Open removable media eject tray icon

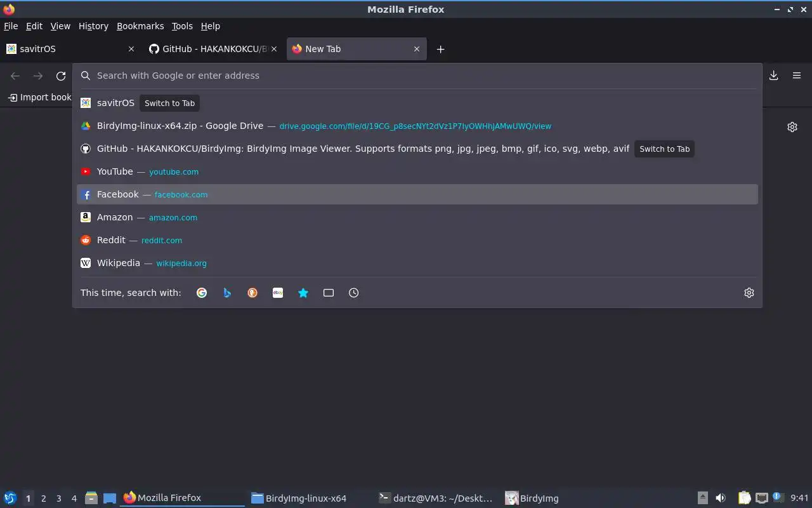(703, 498)
